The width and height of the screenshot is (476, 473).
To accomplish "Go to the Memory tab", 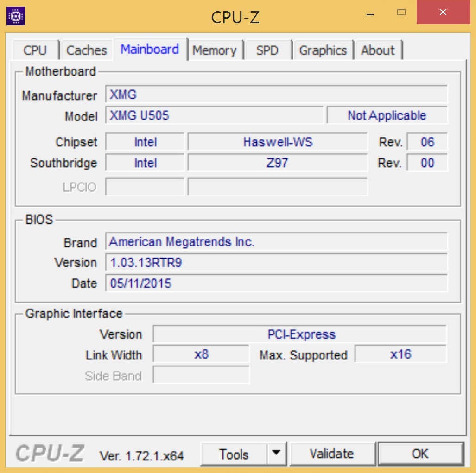I will pos(215,50).
